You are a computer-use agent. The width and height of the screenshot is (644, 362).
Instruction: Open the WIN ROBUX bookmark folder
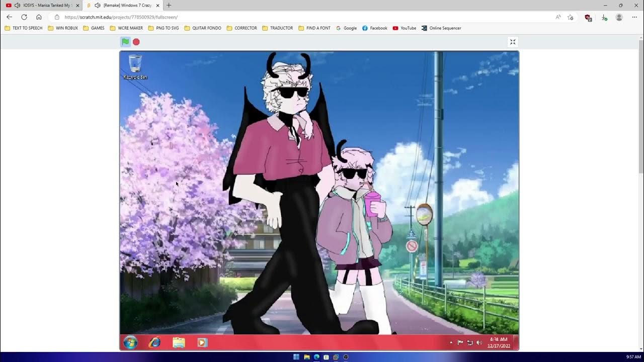point(63,28)
